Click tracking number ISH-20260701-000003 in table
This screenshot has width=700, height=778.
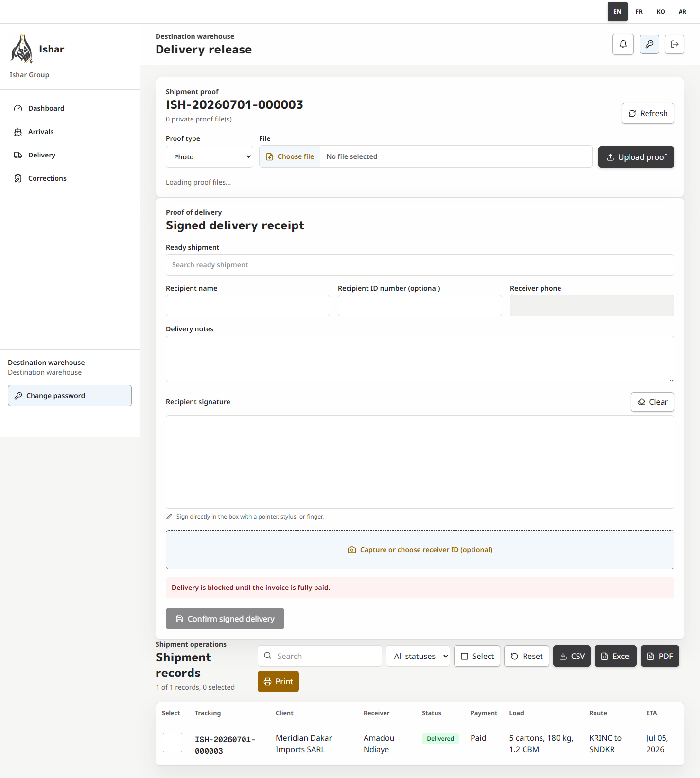coord(225,745)
